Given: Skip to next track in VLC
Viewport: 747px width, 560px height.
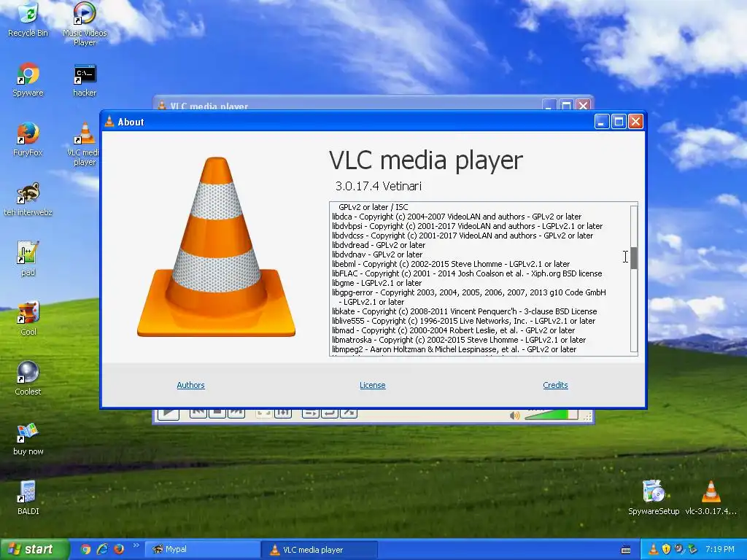Looking at the screenshot, I should tap(236, 413).
